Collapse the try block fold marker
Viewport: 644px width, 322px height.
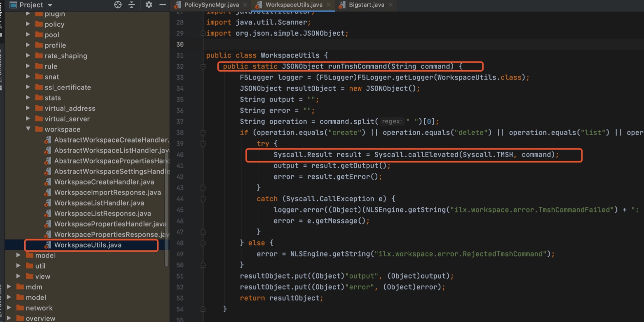pyautogui.click(x=203, y=144)
